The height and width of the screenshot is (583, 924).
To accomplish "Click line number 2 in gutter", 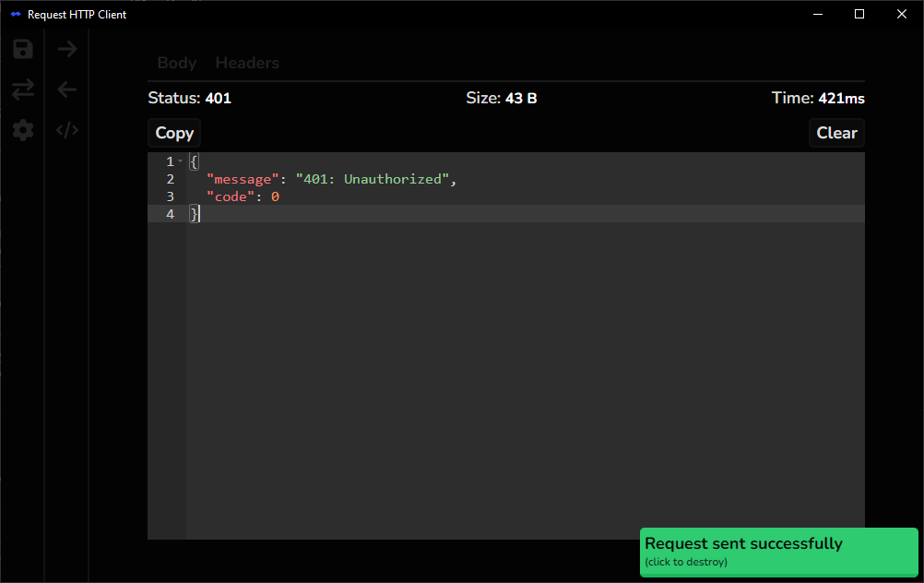I will [170, 179].
